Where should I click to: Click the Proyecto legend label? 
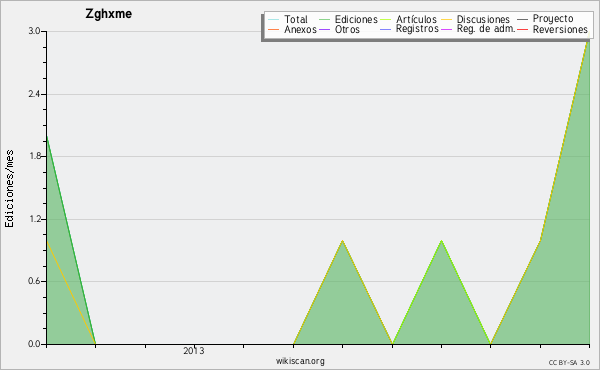(x=553, y=19)
